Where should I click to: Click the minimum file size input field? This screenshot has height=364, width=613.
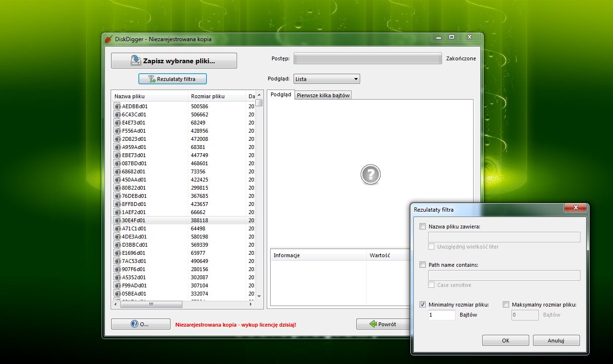click(442, 315)
